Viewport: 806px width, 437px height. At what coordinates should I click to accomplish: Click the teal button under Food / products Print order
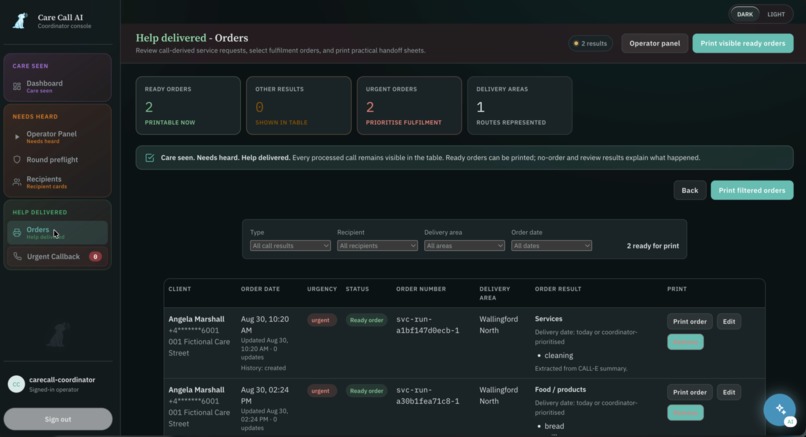tap(685, 412)
